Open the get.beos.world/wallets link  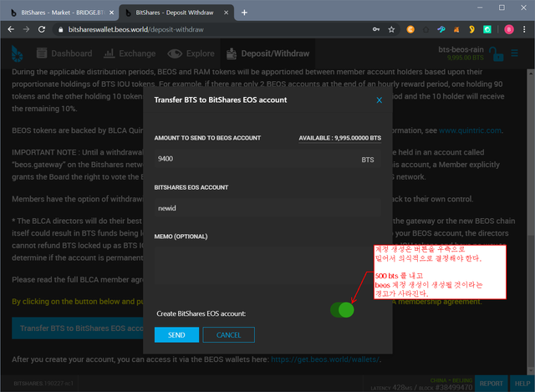click(x=325, y=359)
